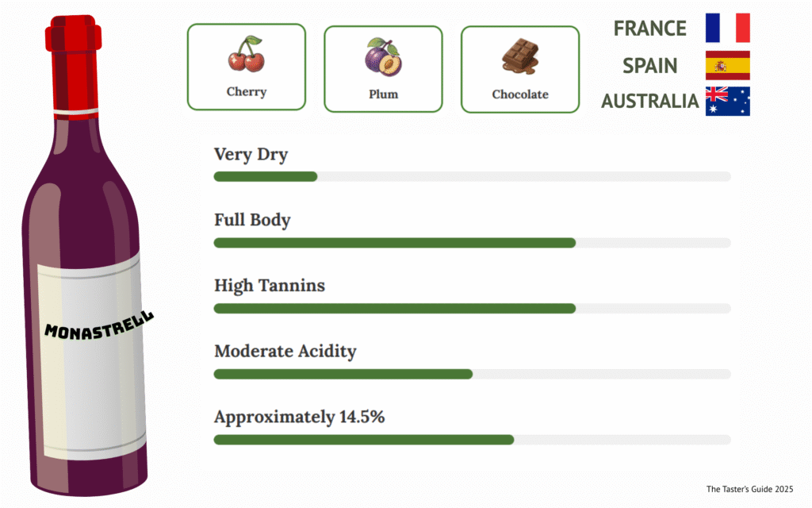Click the SPAIN country label
This screenshot has width=812, height=508.
pos(649,65)
